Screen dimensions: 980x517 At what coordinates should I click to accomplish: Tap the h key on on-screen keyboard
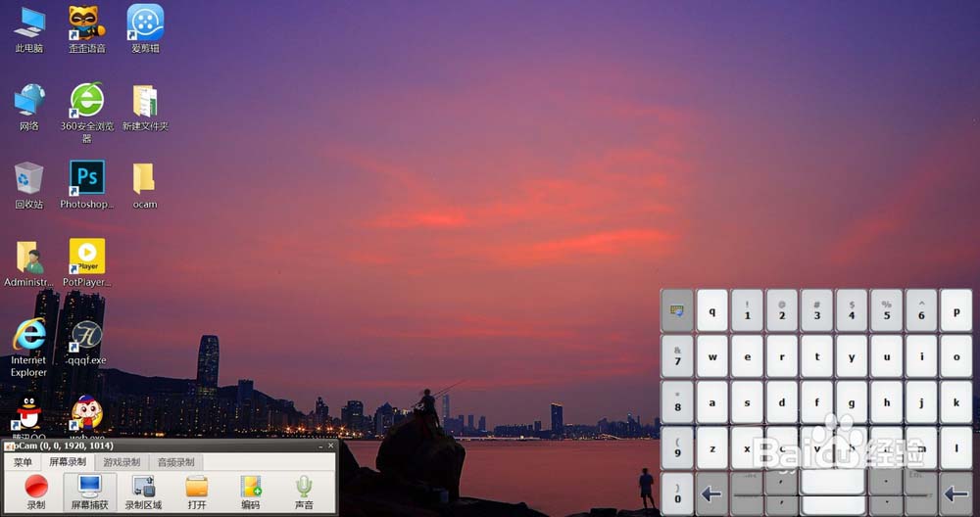pyautogui.click(x=886, y=402)
